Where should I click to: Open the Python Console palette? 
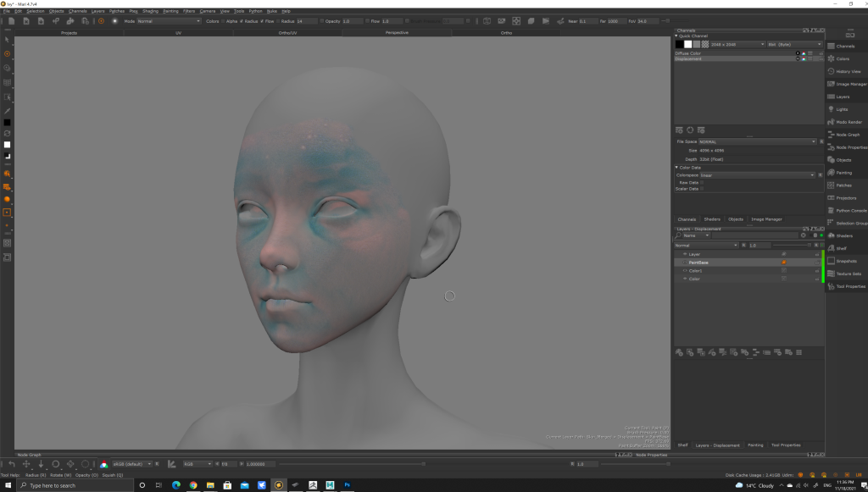850,210
